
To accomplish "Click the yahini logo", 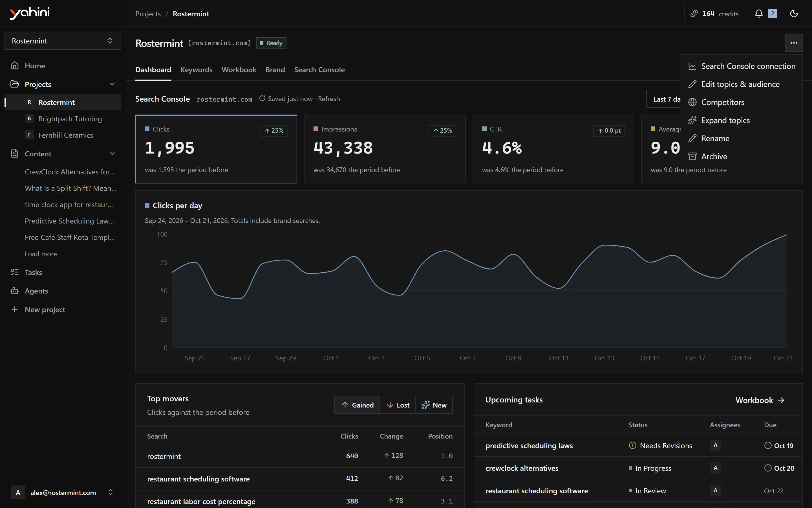I will (x=30, y=13).
